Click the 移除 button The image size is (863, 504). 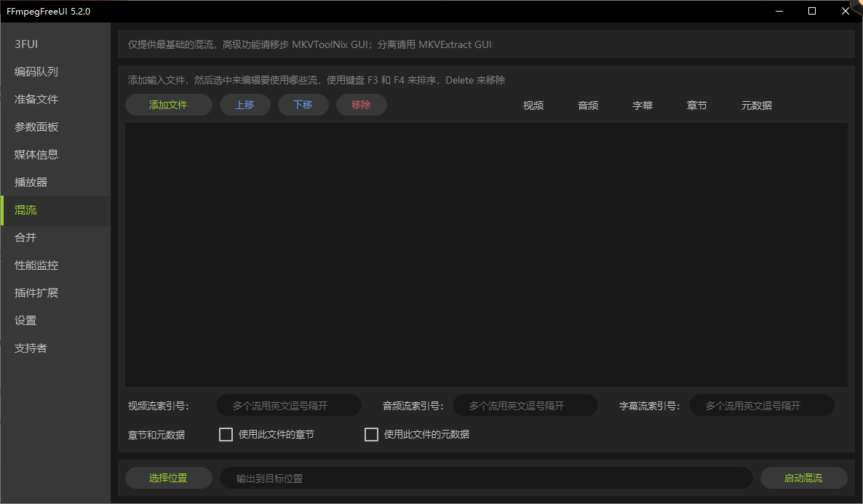click(361, 105)
